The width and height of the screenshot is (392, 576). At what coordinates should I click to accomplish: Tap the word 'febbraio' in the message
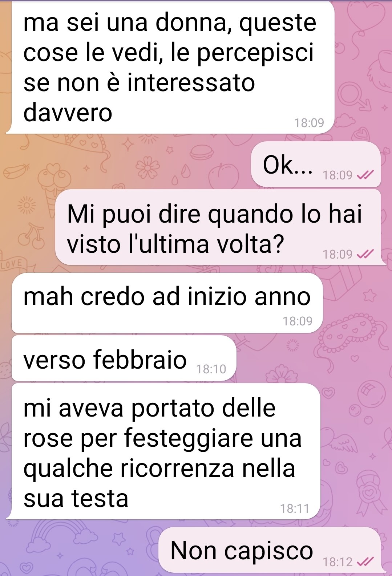[140, 360]
